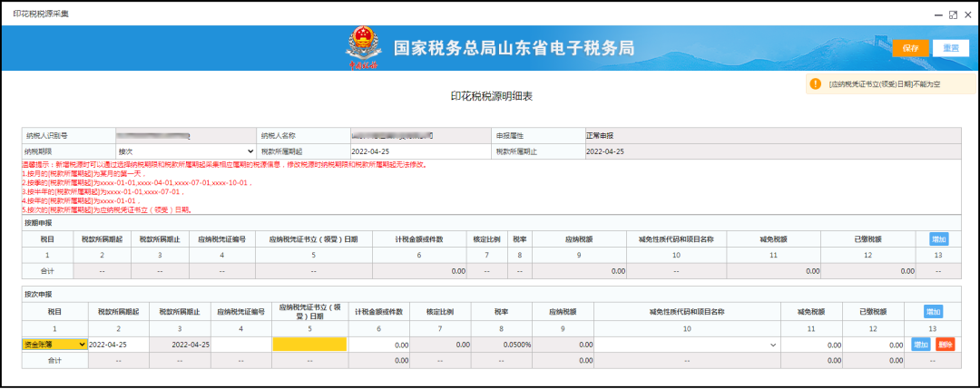
Task: Click the 按期申报 section heading
Action: coord(39,221)
